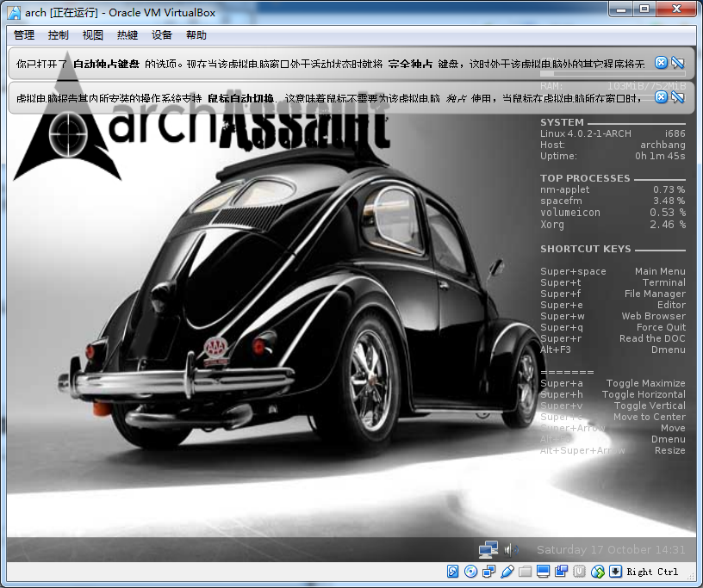Viewport: 703px width, 588px height.
Task: Click the mouse integration status icon
Action: tap(598, 572)
